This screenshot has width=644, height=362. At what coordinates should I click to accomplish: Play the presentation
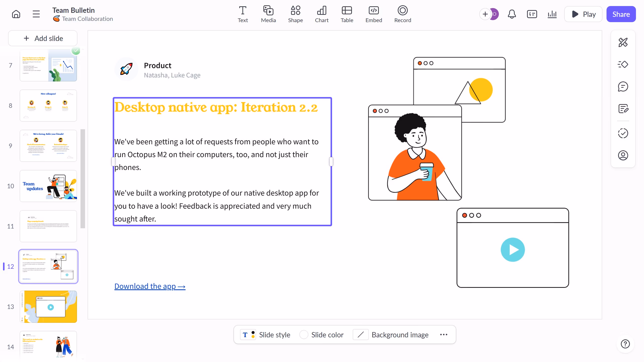click(583, 14)
